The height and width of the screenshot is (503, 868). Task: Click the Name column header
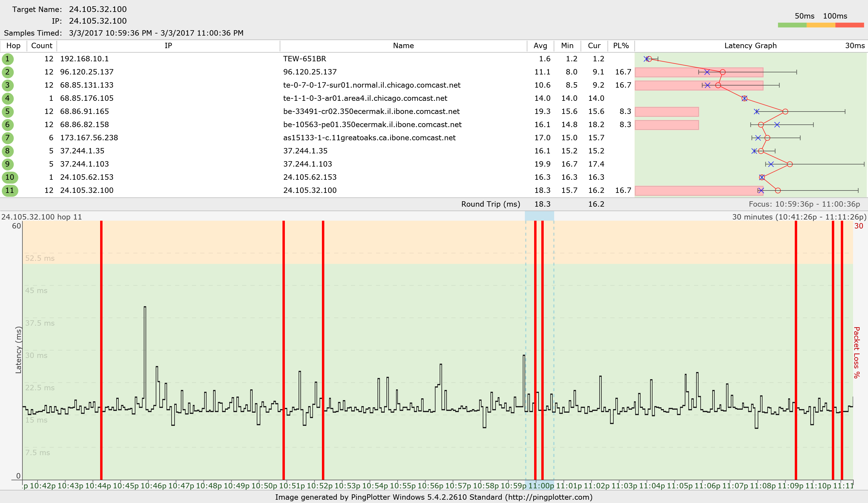coord(403,46)
